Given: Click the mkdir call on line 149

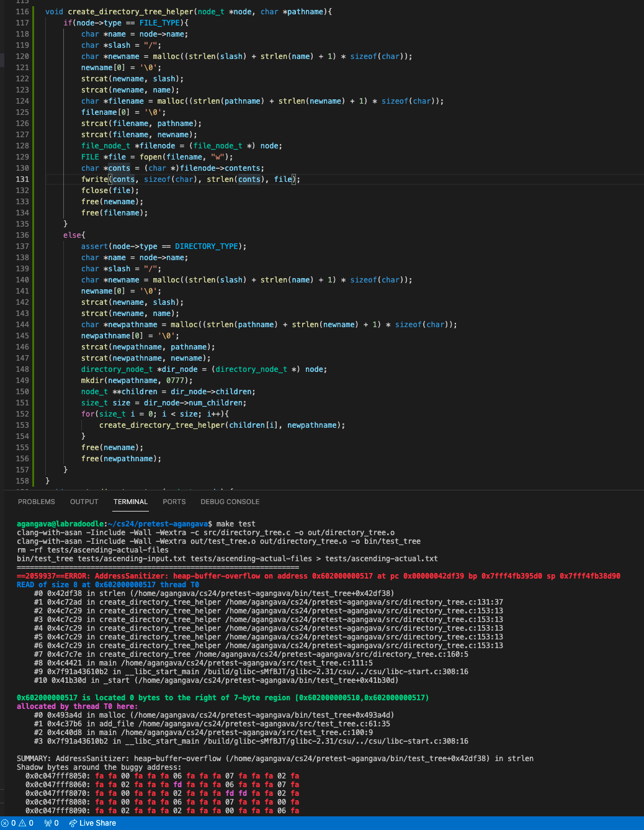Looking at the screenshot, I should pos(92,381).
